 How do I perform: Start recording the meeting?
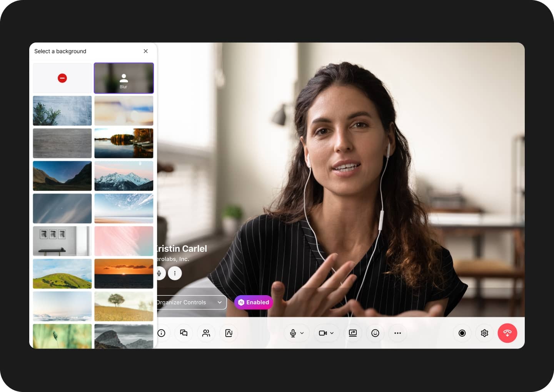[x=462, y=333]
